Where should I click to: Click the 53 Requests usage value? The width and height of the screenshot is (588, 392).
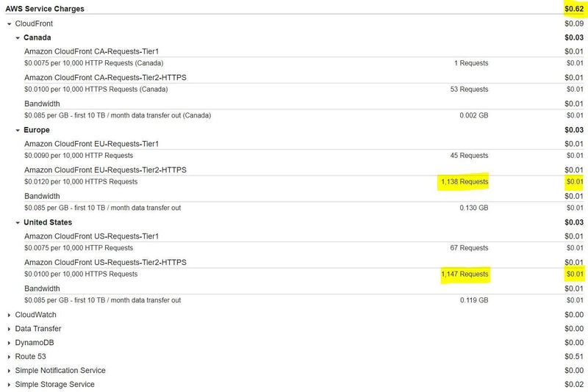coord(469,89)
